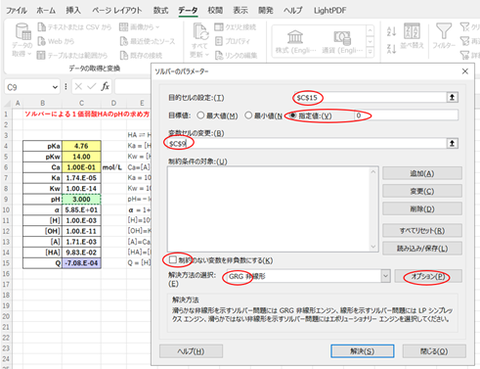Screen dimensions: 480x369
Task: Select the purple Q cell -7.08.E-04
Action: click(x=81, y=263)
